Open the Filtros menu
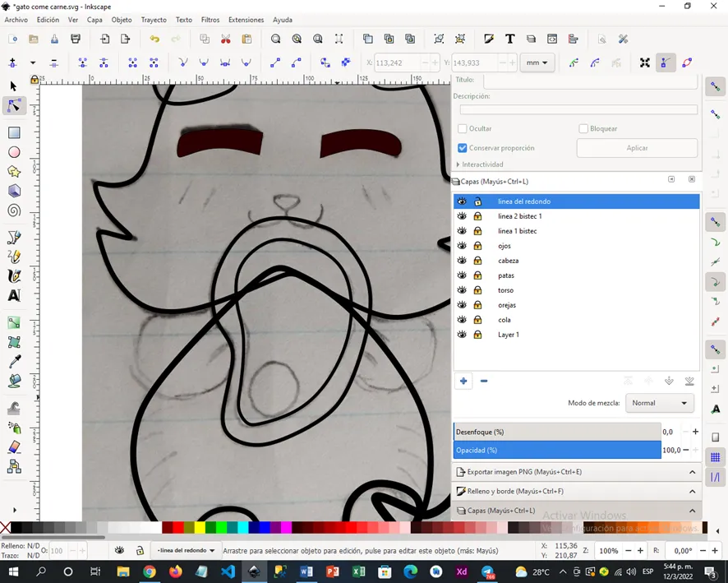This screenshot has height=583, width=728. coord(210,20)
